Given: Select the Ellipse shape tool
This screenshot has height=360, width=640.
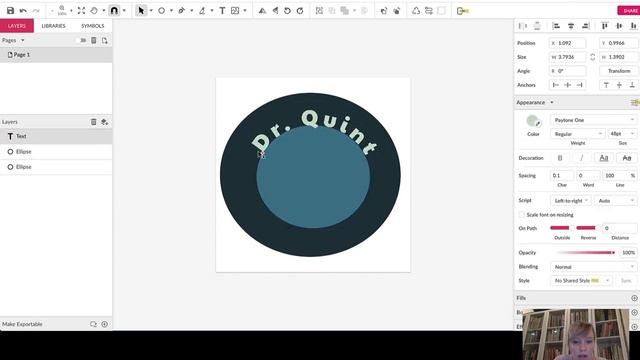Looking at the screenshot, I should tap(162, 11).
